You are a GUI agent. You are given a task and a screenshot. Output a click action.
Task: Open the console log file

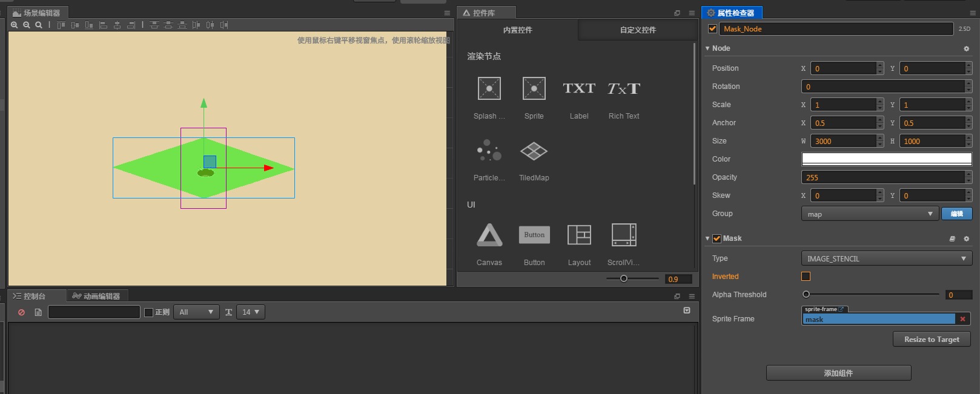[38, 312]
